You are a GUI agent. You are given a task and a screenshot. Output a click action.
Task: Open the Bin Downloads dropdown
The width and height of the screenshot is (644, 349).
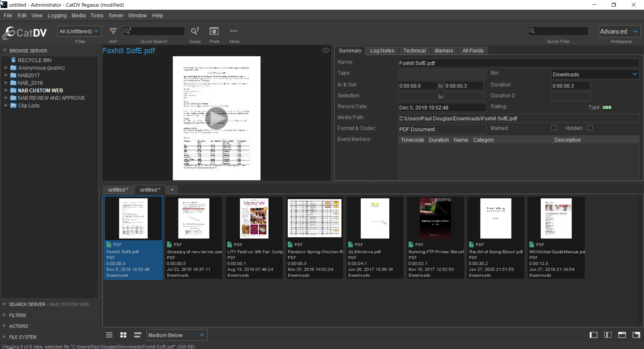595,74
